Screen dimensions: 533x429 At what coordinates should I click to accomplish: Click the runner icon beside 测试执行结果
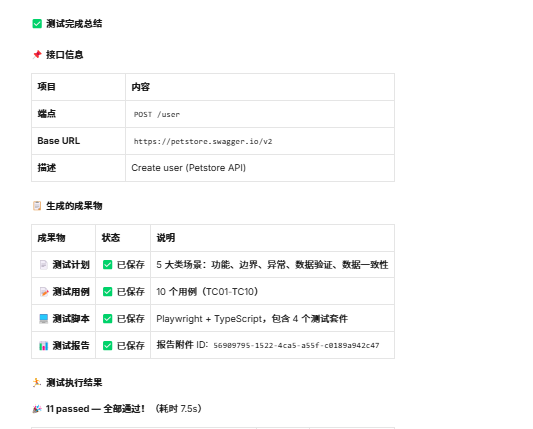click(x=37, y=382)
